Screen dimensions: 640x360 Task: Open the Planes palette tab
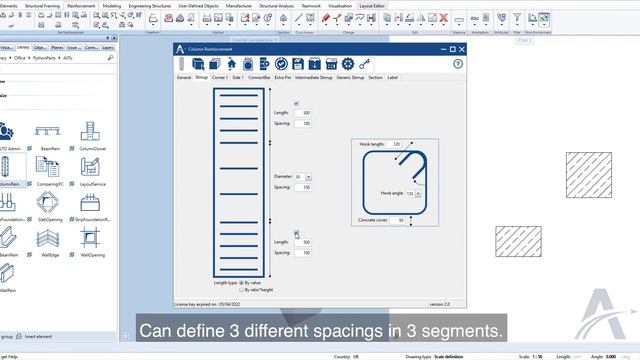point(57,48)
